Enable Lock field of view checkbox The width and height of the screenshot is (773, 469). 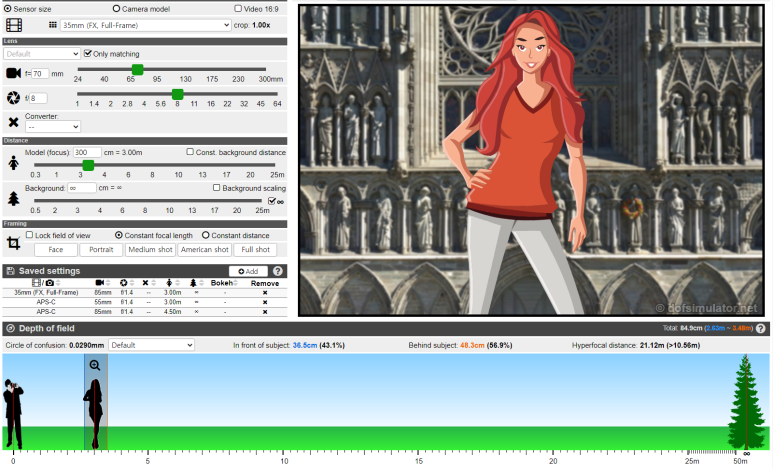click(29, 235)
